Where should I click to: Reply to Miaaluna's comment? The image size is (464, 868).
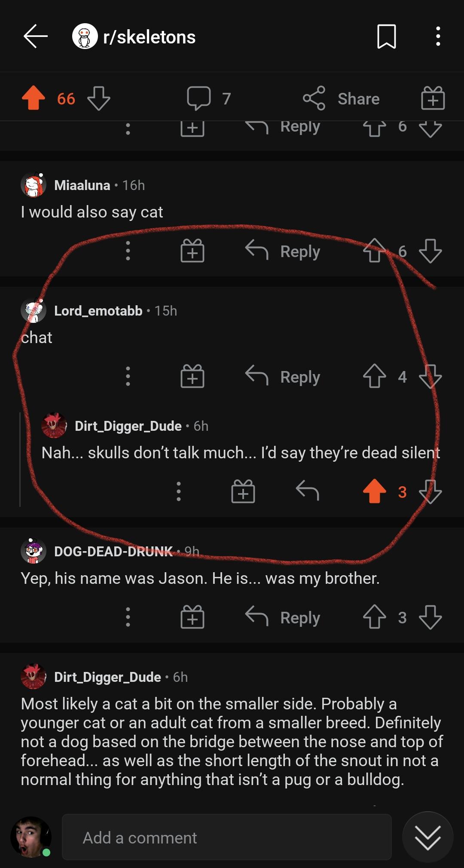[284, 251]
